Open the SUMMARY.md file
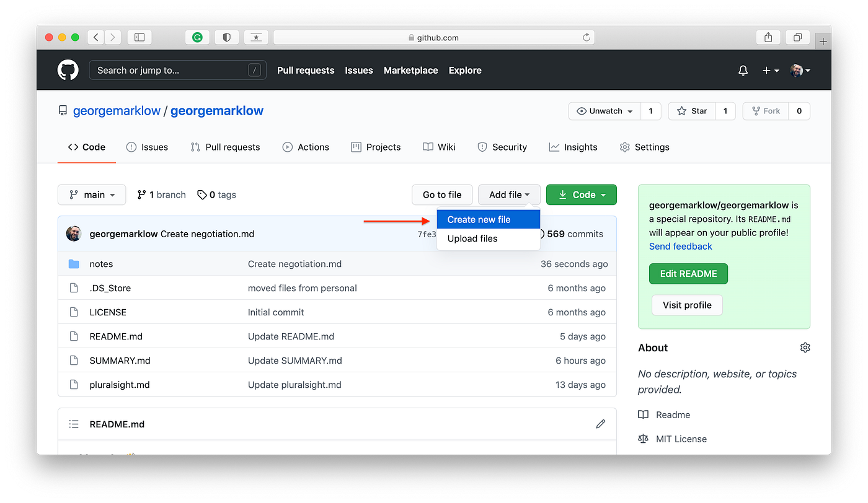The image size is (868, 503). point(120,361)
